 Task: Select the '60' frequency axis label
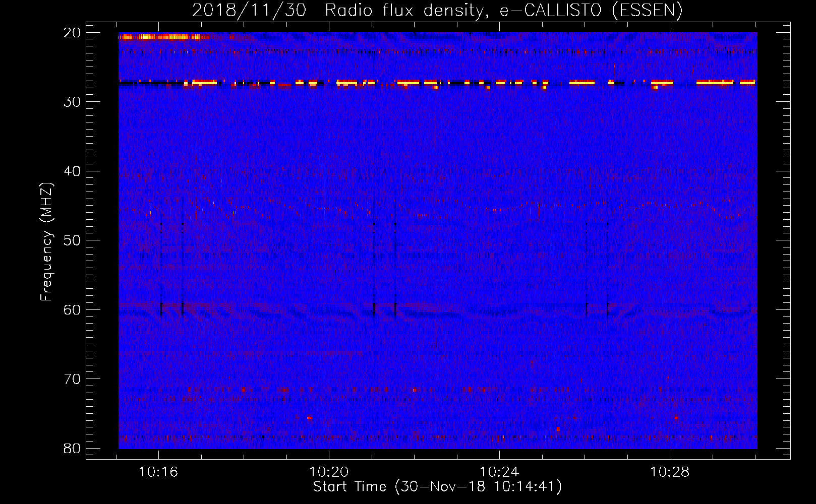[x=72, y=310]
